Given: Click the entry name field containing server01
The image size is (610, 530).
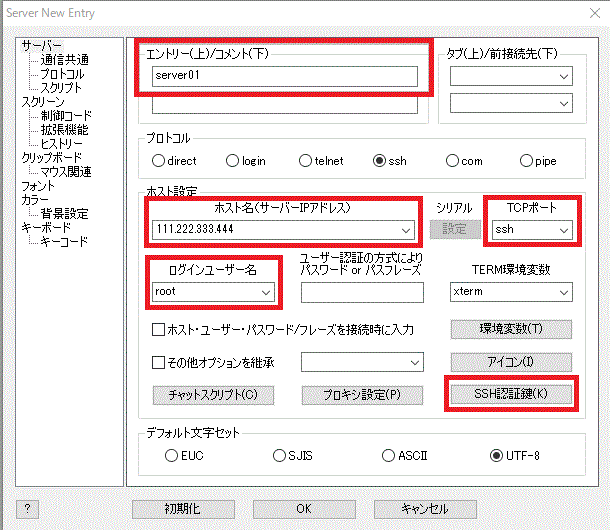Looking at the screenshot, I should tap(285, 76).
